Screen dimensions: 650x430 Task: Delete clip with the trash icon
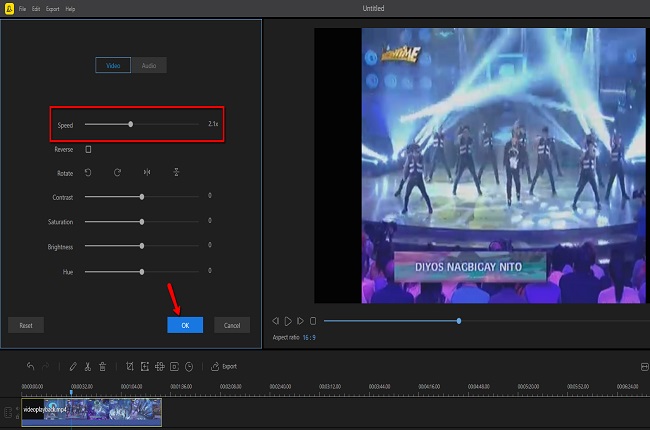click(x=103, y=366)
